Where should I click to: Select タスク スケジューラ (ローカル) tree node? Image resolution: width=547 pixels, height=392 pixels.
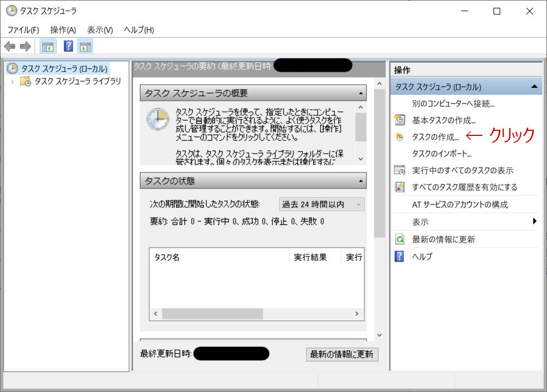64,68
